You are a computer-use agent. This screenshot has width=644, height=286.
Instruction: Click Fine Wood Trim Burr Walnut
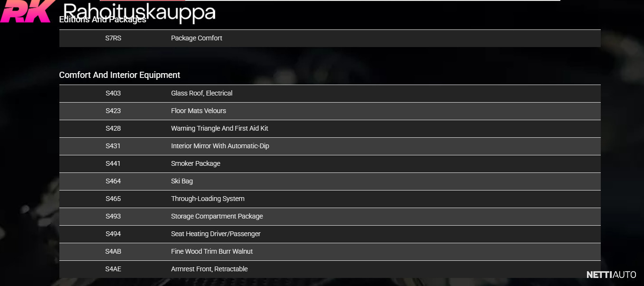pyautogui.click(x=212, y=252)
